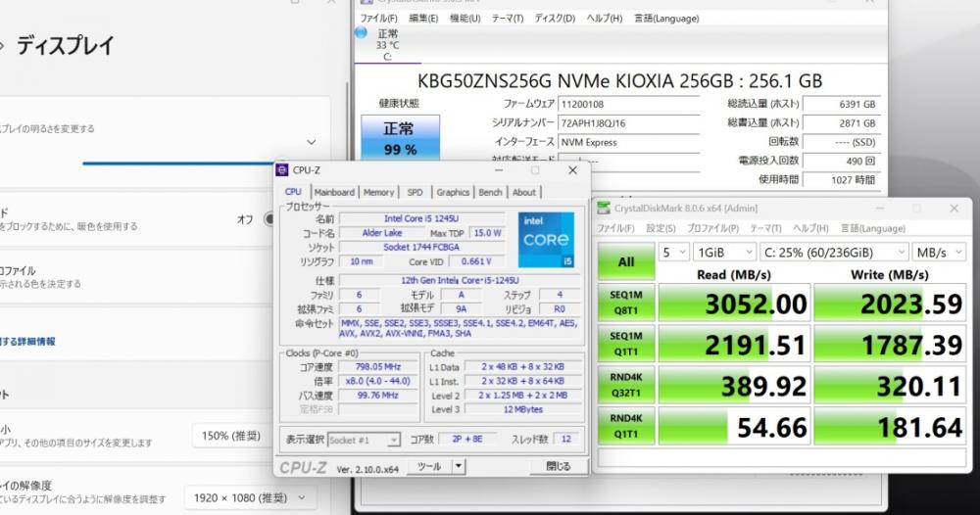The width and height of the screenshot is (980, 515).
Task: Click the SEQ1M Q8T1 read result 3052.00
Action: 734,304
